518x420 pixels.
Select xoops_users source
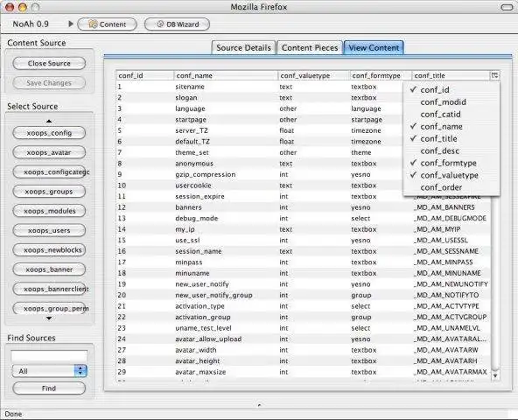point(49,230)
